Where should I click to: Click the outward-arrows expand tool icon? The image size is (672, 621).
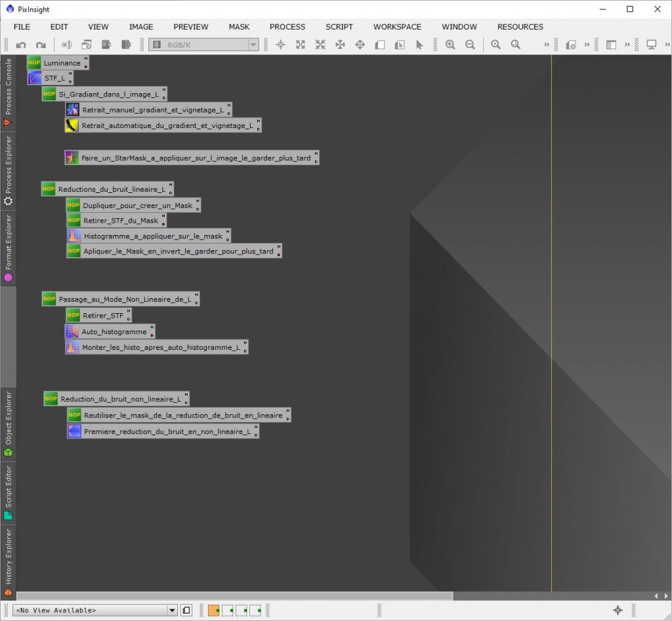click(301, 45)
